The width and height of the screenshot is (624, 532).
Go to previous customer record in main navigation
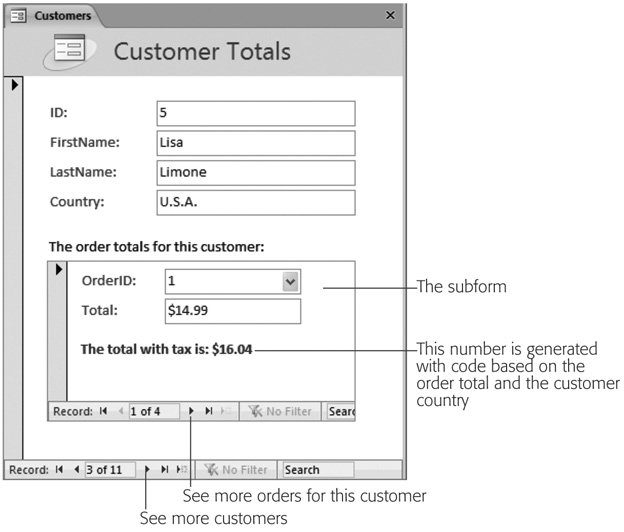pyautogui.click(x=76, y=470)
